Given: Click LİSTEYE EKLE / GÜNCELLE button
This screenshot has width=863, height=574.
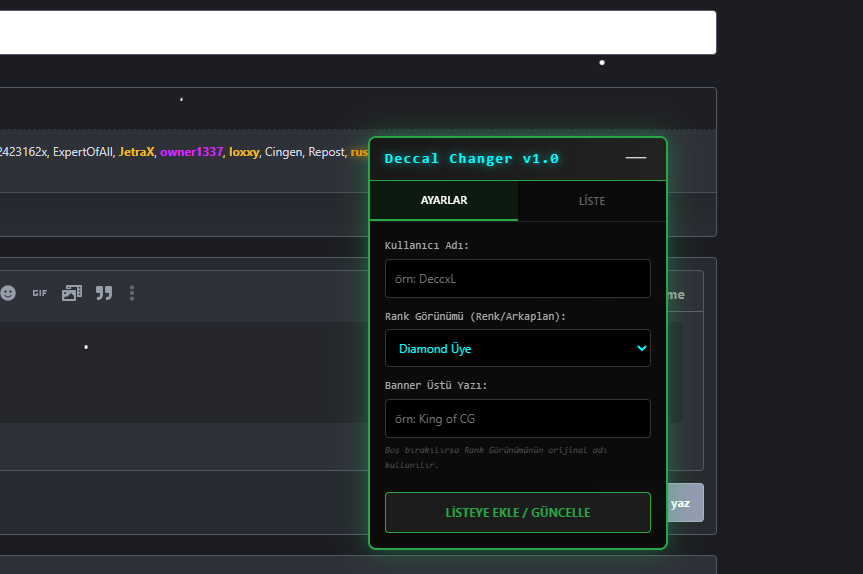Looking at the screenshot, I should coord(517,512).
